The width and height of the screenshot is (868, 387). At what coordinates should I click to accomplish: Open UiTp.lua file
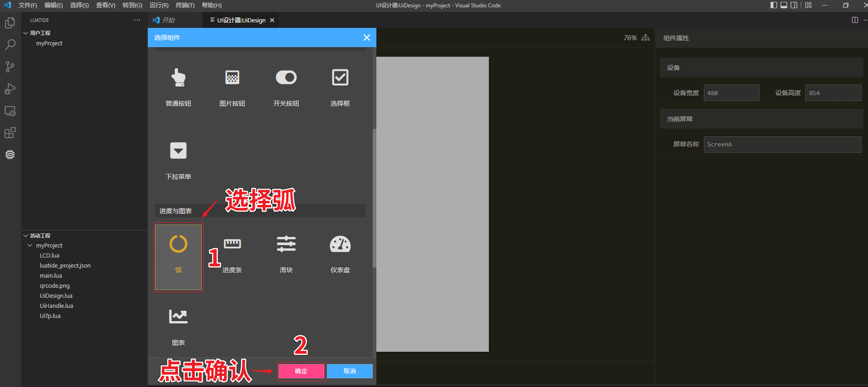coord(50,316)
